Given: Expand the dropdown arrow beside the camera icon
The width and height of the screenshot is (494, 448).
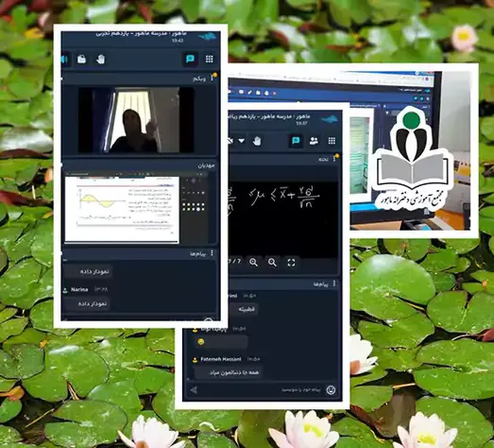Looking at the screenshot, I should point(242,141).
